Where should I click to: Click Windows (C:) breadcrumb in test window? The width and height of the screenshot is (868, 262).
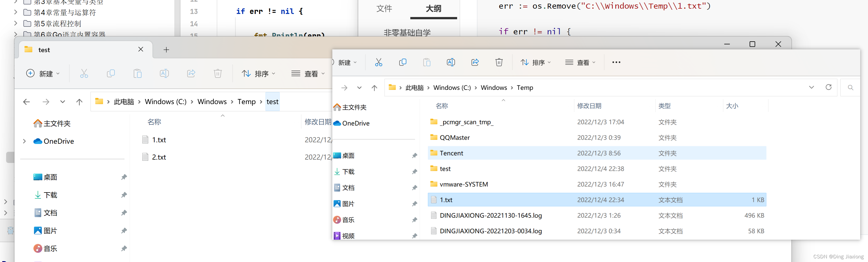pos(165,102)
